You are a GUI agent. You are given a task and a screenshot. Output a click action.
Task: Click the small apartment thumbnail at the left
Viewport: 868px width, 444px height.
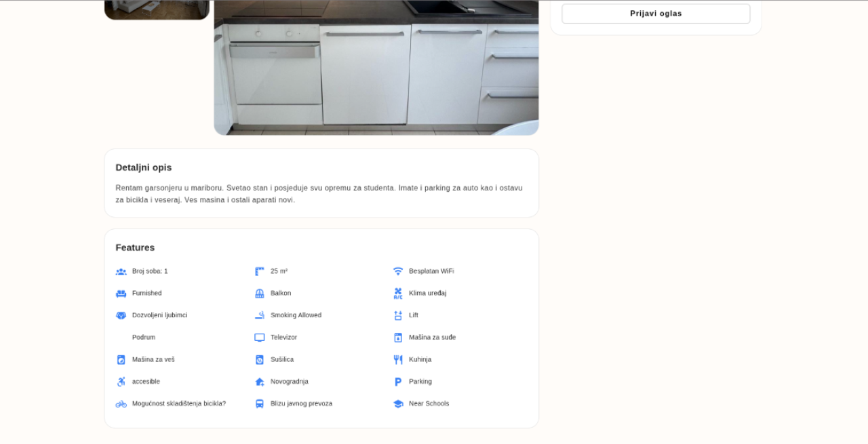[x=157, y=9]
